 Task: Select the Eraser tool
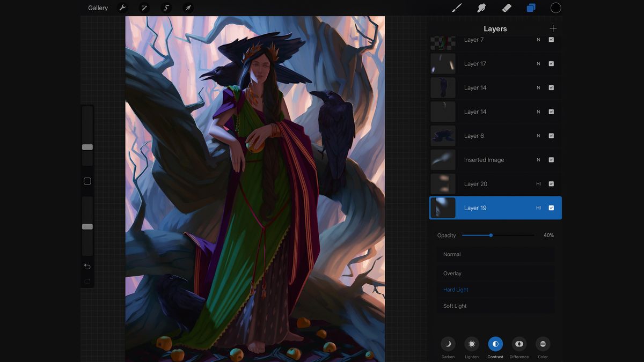(x=505, y=8)
